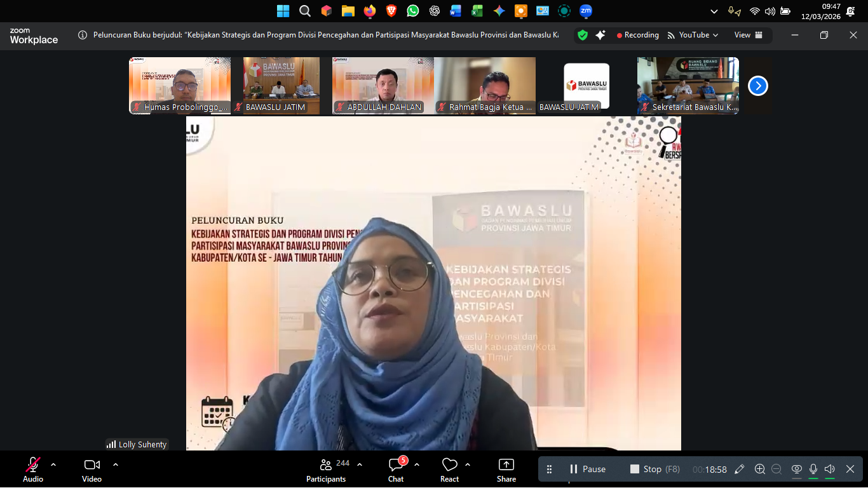Toggle camera with the Video button

[x=92, y=469]
